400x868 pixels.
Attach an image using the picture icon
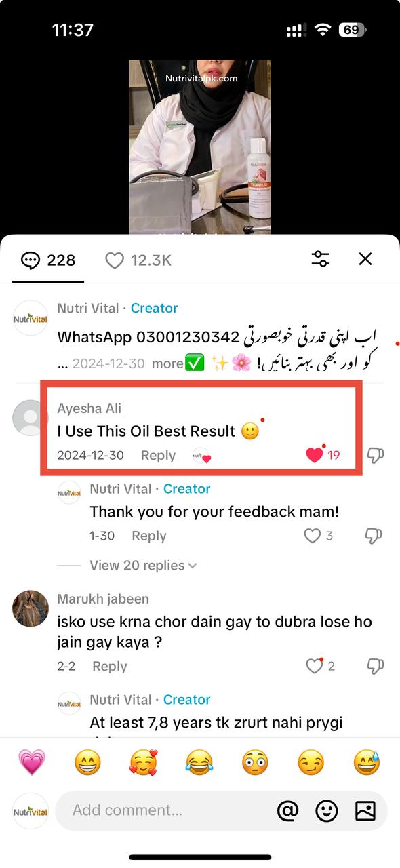point(365,810)
